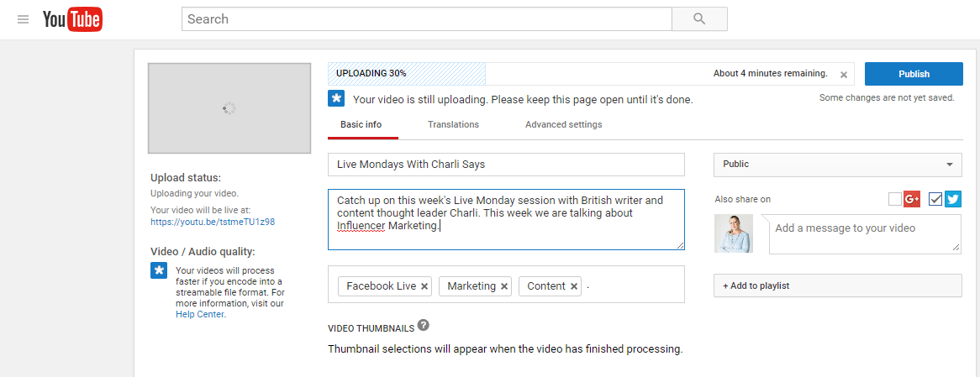Open the youtu.be video link
The image size is (980, 377).
213,222
